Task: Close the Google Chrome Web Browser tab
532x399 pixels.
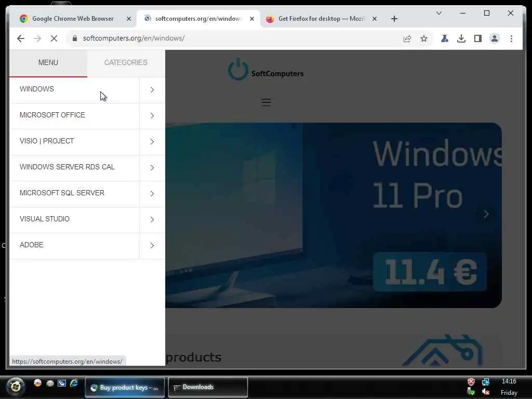Action: (x=129, y=19)
